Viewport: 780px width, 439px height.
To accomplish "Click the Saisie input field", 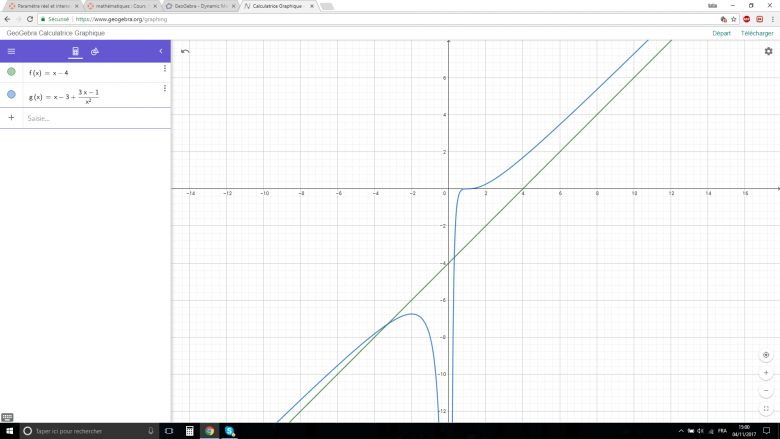I will click(90, 118).
